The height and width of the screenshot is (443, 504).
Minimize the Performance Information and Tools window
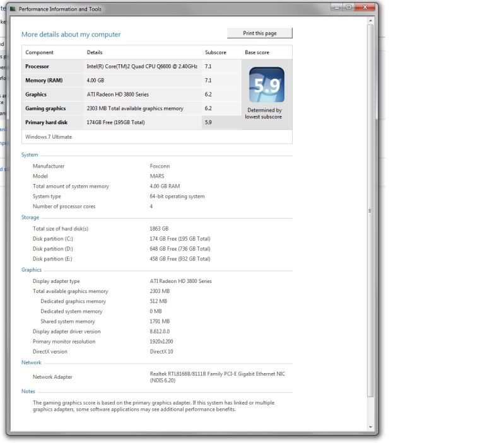[x=337, y=7]
